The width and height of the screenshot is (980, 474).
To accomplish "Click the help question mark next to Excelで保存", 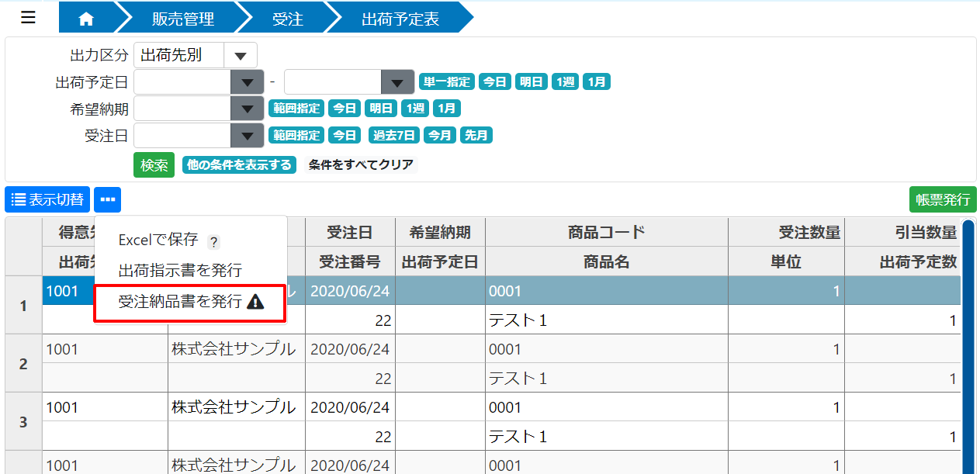I will [214, 241].
